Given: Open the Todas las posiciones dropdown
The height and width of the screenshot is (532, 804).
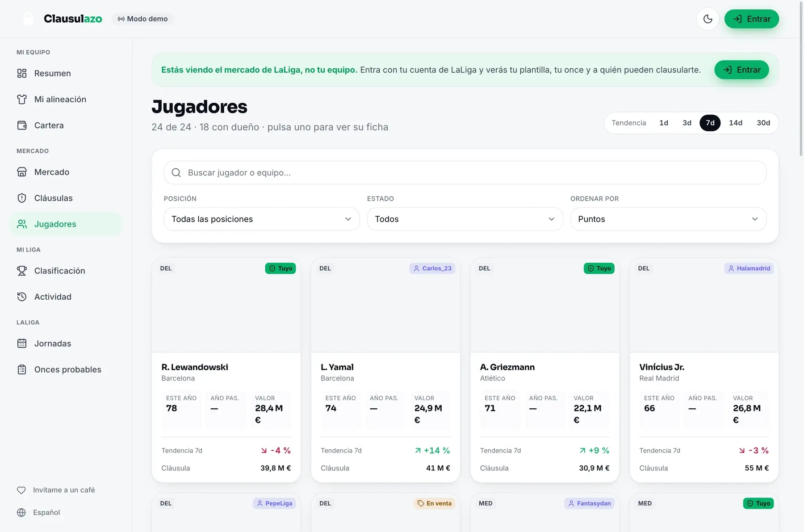Looking at the screenshot, I should click(x=262, y=219).
